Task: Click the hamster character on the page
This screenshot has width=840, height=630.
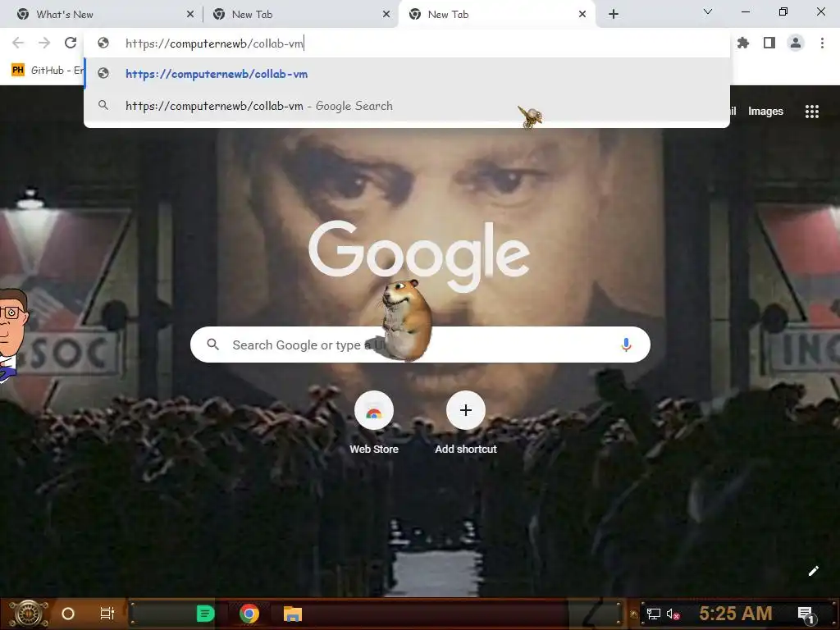Action: pos(407,319)
